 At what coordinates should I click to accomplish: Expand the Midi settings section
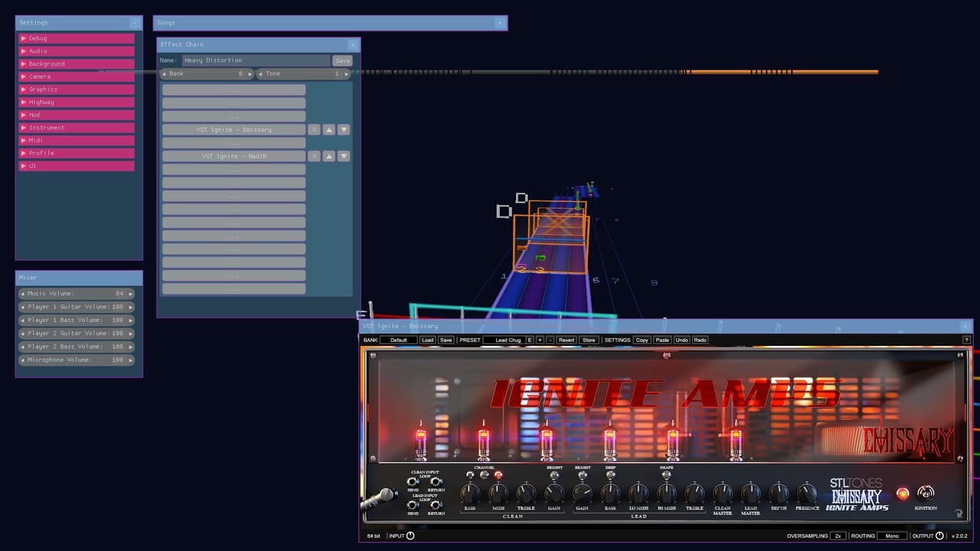click(77, 141)
